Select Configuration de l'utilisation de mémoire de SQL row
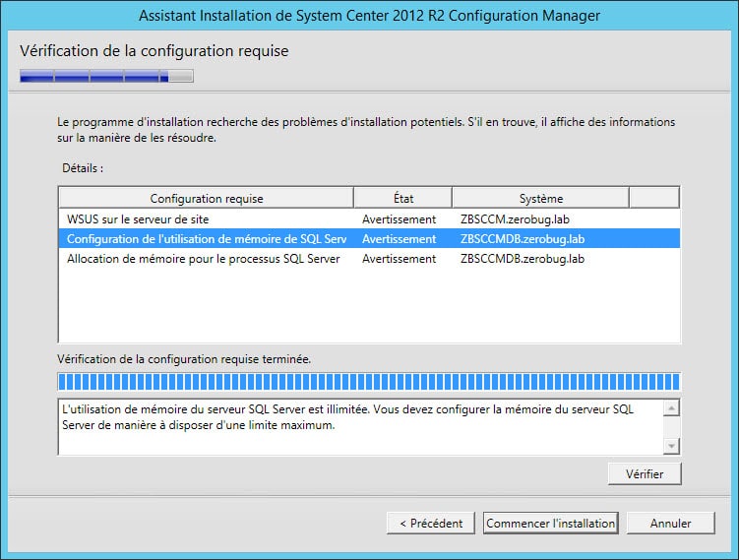 [x=369, y=239]
